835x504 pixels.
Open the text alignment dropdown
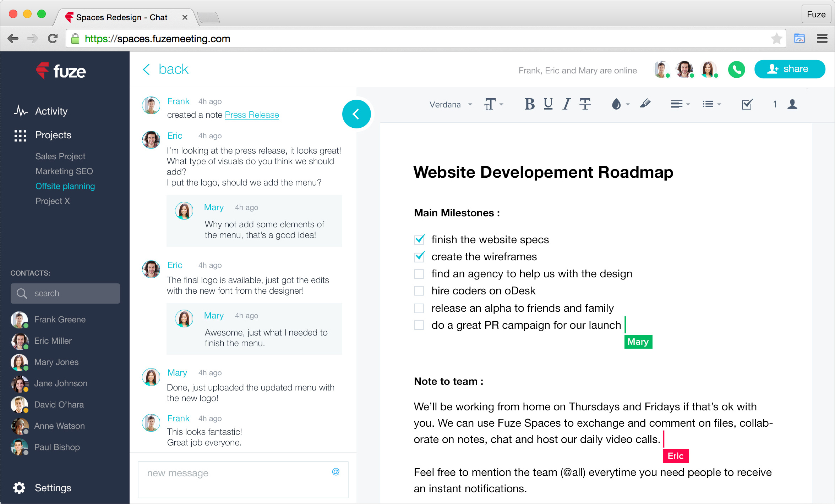click(680, 104)
